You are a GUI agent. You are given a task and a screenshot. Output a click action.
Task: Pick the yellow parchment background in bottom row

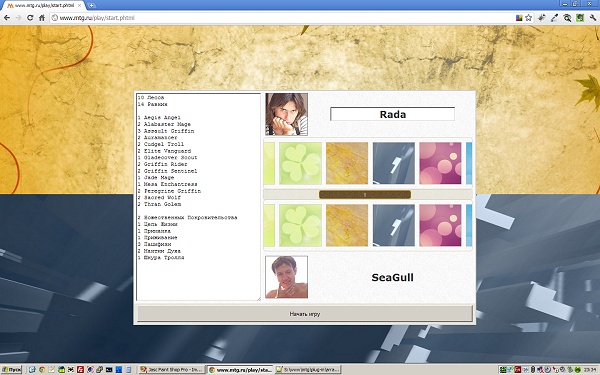click(x=347, y=225)
